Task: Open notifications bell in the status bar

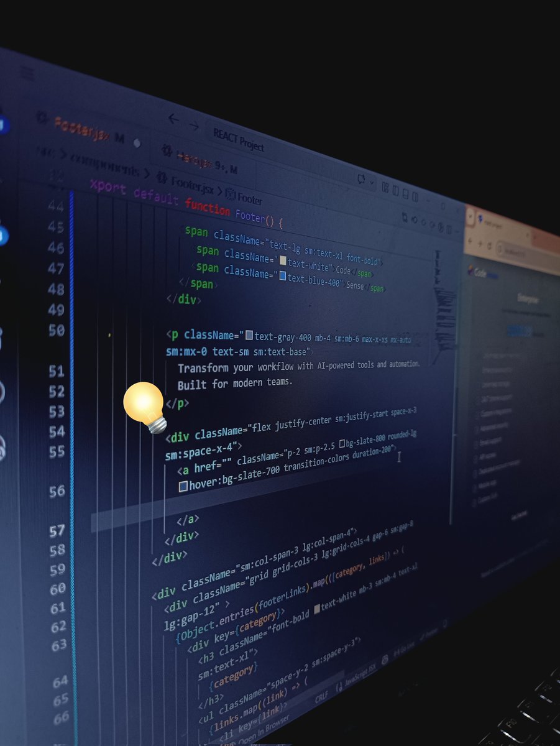Action: [445, 624]
